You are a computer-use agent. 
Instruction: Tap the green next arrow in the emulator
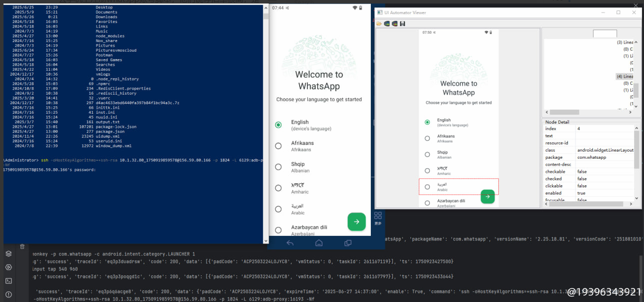click(356, 221)
